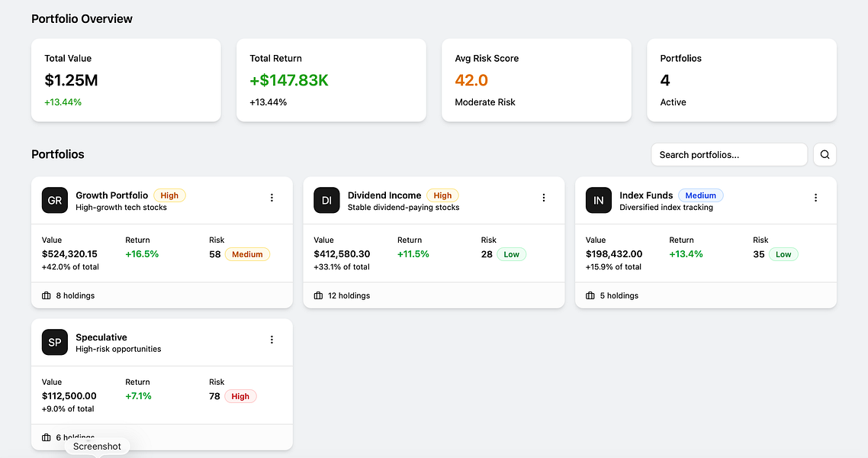This screenshot has height=458, width=868.
Task: Click briefcase icon beside 8 holdings
Action: pyautogui.click(x=47, y=295)
